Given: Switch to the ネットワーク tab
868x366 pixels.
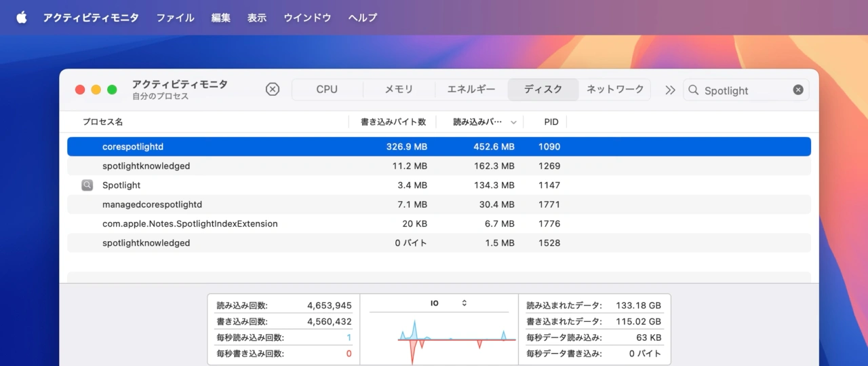Looking at the screenshot, I should 615,90.
